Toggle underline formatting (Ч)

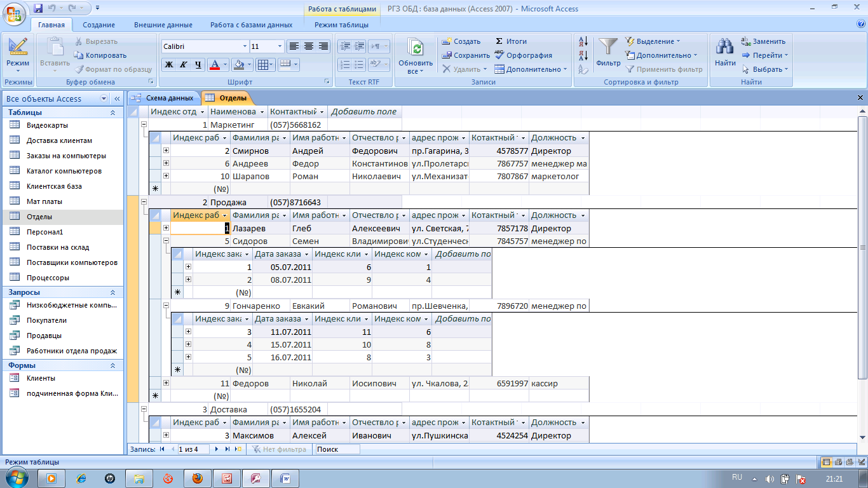(x=198, y=64)
